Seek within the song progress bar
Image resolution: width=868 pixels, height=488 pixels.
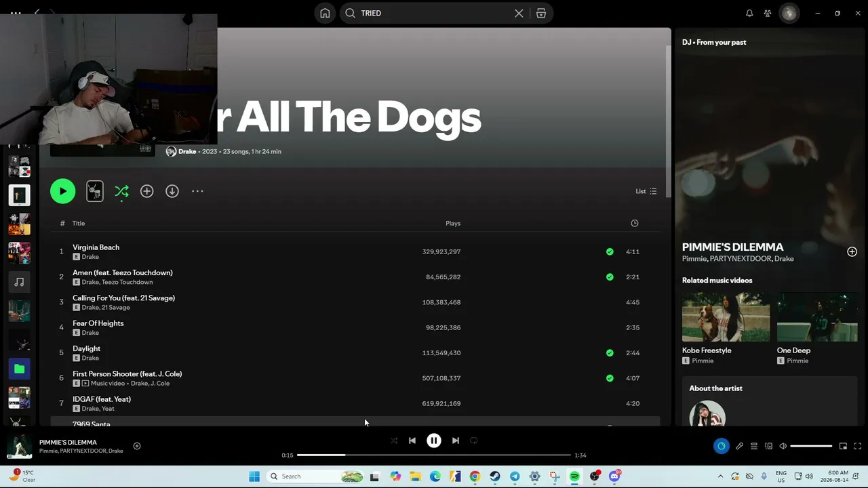point(434,455)
